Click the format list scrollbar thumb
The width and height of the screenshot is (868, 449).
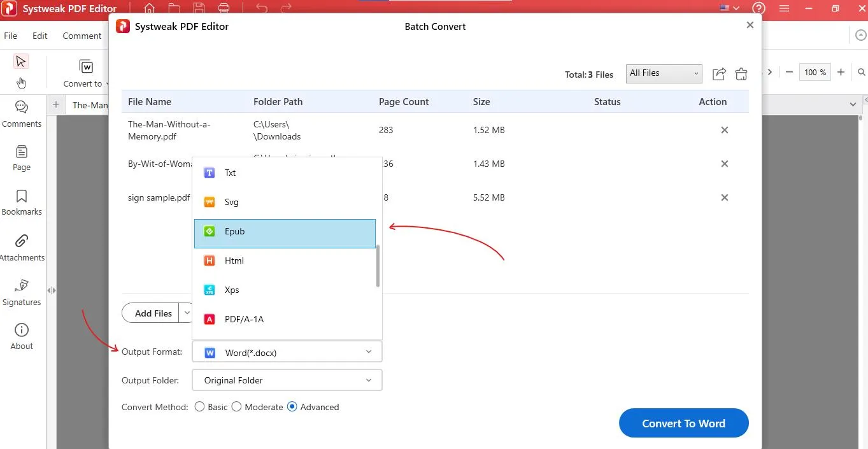pyautogui.click(x=378, y=266)
